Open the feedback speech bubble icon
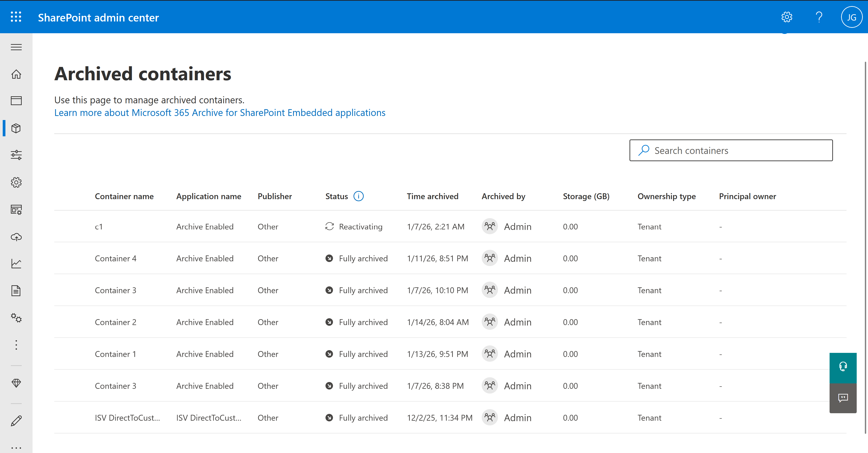Image resolution: width=868 pixels, height=453 pixels. (x=843, y=398)
